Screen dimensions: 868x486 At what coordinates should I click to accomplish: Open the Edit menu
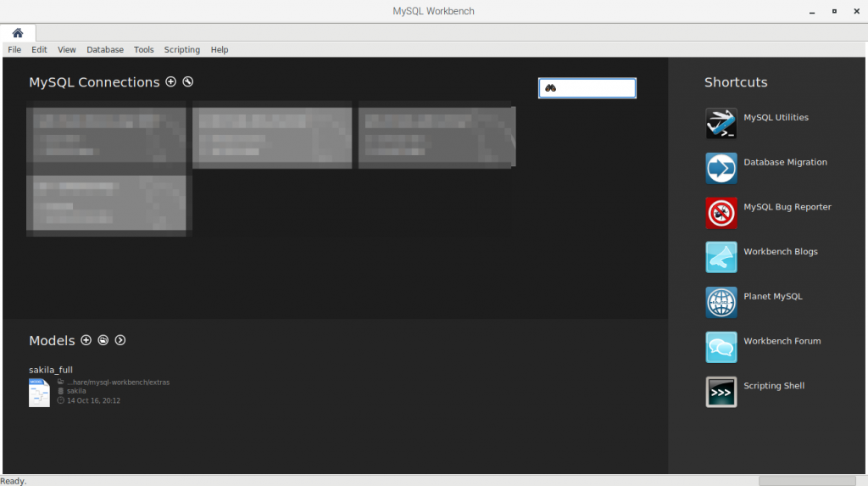39,49
